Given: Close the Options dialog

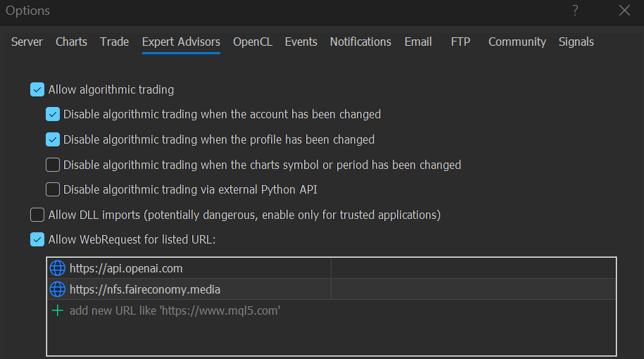Looking at the screenshot, I should 624,11.
